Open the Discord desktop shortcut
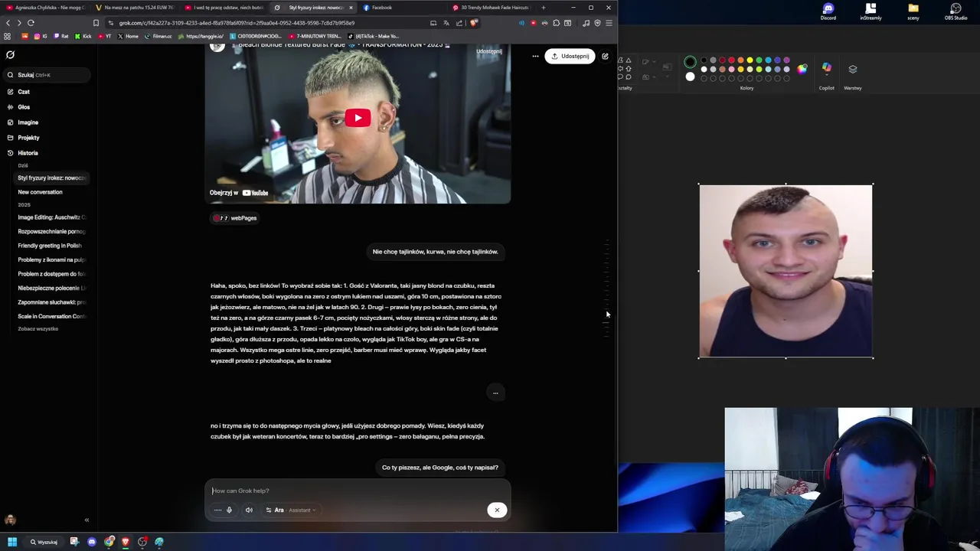 [x=828, y=11]
